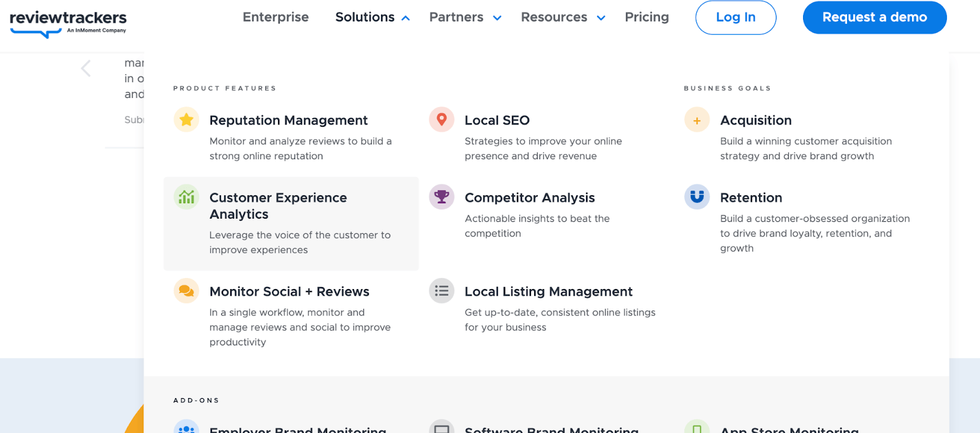
Task: Click the previous slide left arrow
Action: (86, 69)
